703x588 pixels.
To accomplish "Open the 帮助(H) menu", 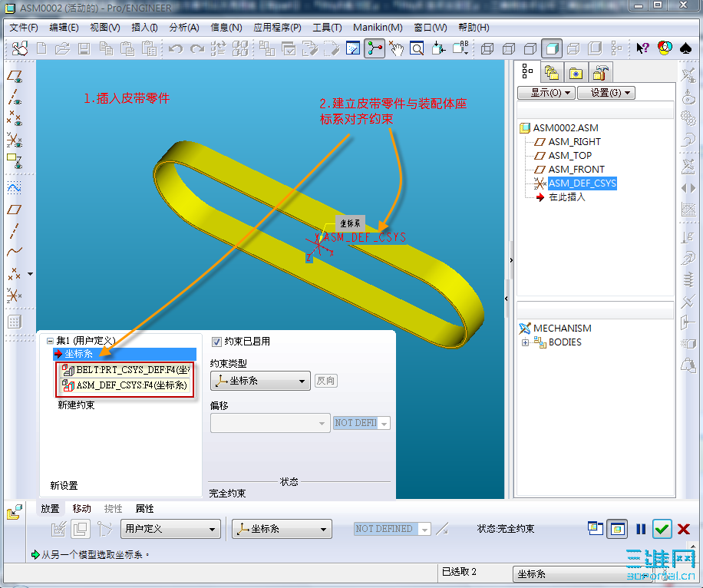I will click(474, 28).
